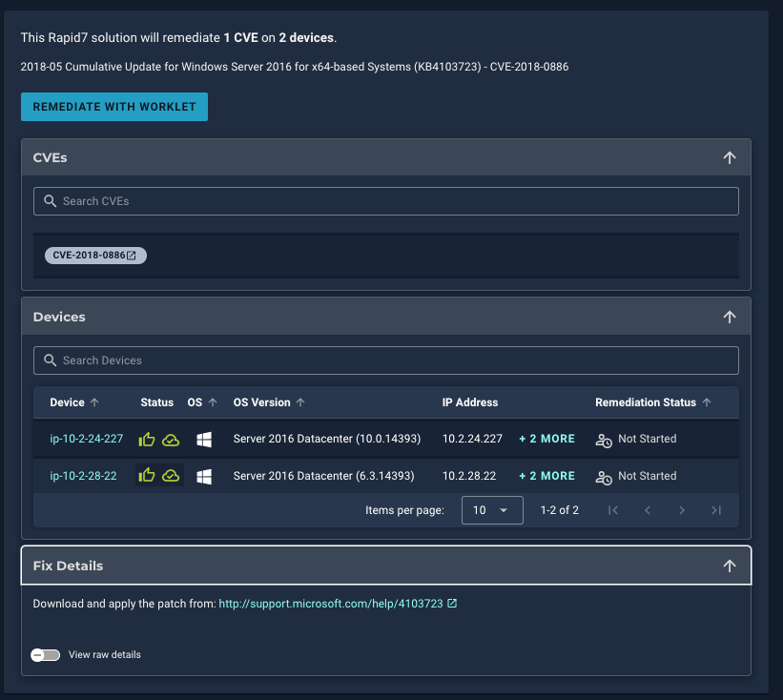
Task: Click cloud check icon for ip-10-2-28-22
Action: tap(171, 476)
